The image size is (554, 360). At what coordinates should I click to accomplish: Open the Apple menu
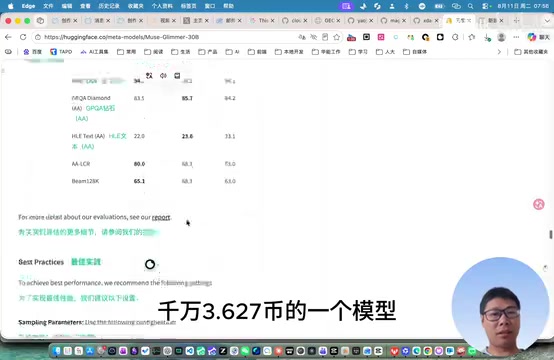tap(11, 6)
